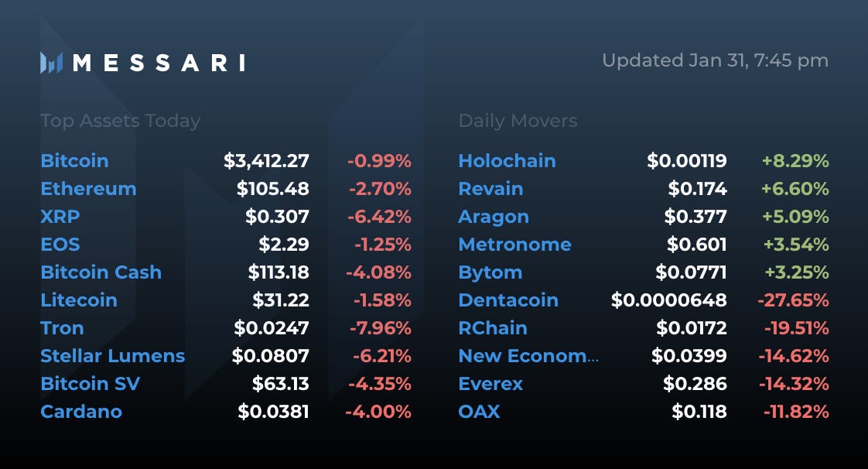Image resolution: width=868 pixels, height=469 pixels.
Task: Open the Bitcoin asset link
Action: [74, 161]
